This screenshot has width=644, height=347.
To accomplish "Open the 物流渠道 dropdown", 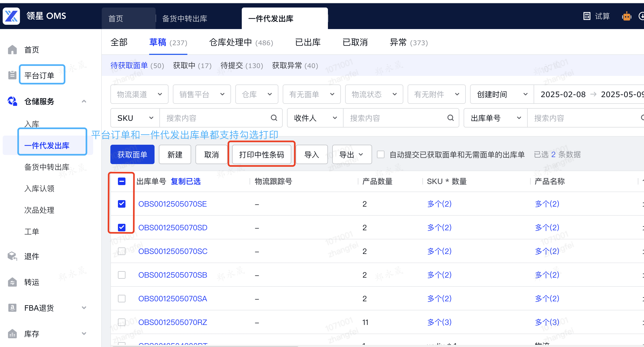I will pos(139,94).
